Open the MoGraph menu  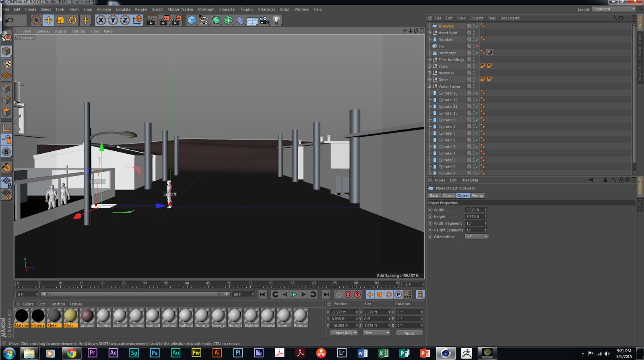click(x=206, y=9)
